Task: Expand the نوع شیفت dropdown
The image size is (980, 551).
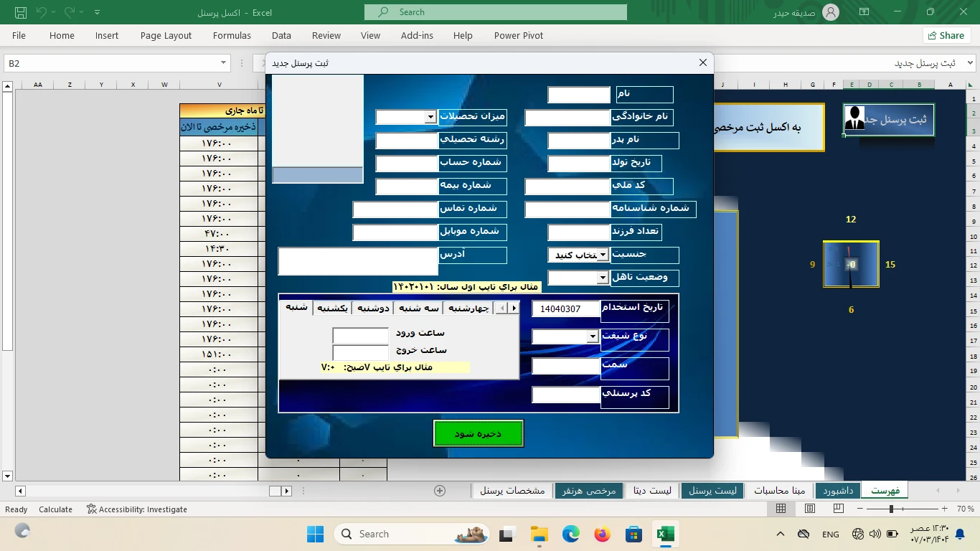Action: [593, 336]
